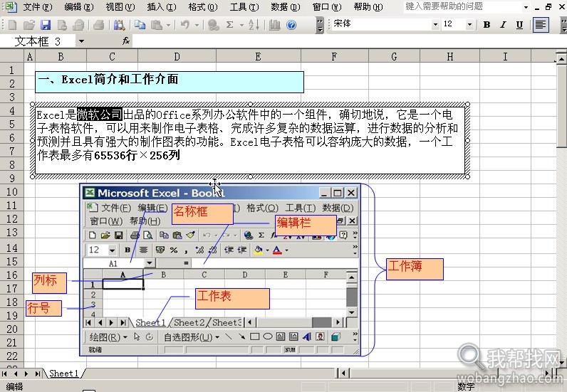Click the AutoSum sigma icon
567x392 pixels.
(229, 25)
